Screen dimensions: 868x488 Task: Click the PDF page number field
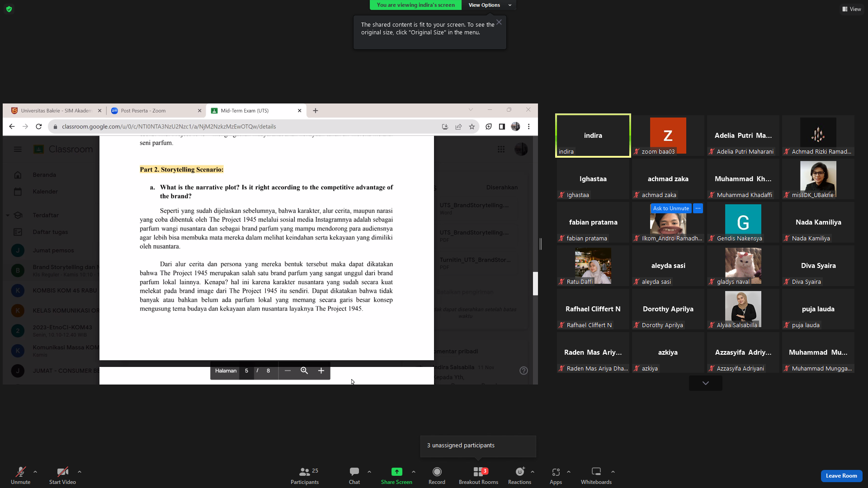(246, 371)
